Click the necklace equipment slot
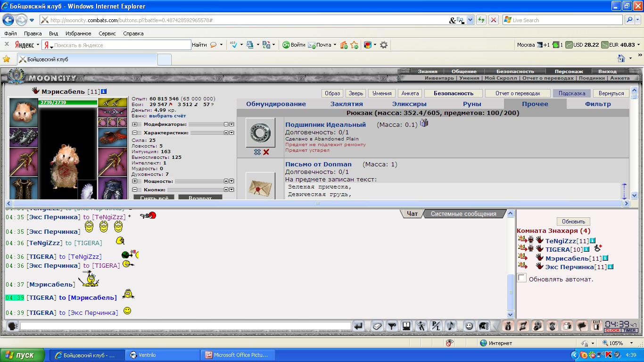 pyautogui.click(x=113, y=112)
